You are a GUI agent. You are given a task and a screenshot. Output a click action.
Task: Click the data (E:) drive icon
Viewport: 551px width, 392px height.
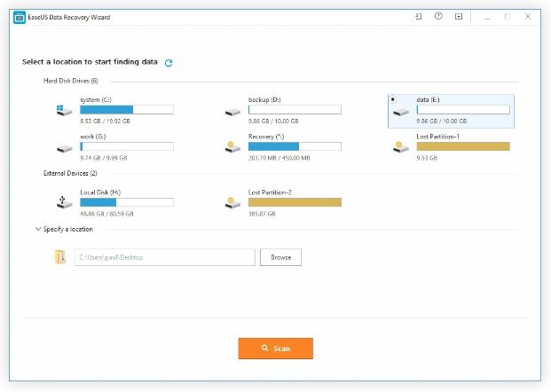click(400, 112)
